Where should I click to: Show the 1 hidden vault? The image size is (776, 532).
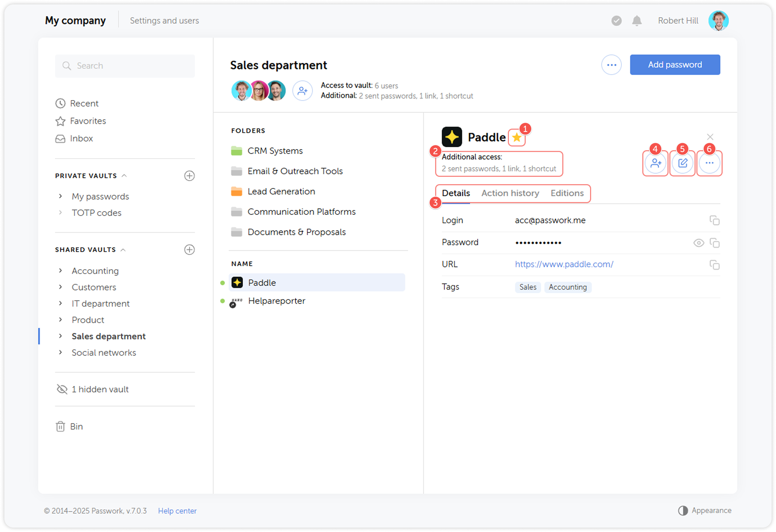99,389
